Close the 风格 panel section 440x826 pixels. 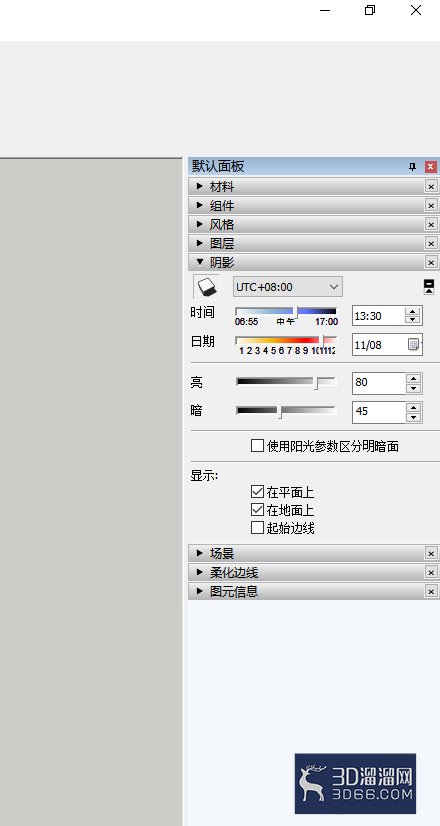(x=431, y=224)
